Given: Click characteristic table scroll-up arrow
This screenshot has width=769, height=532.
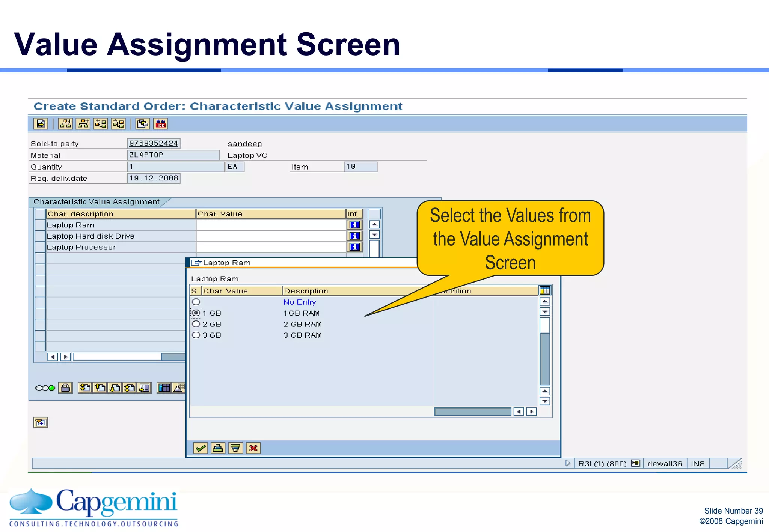Looking at the screenshot, I should (x=374, y=224).
